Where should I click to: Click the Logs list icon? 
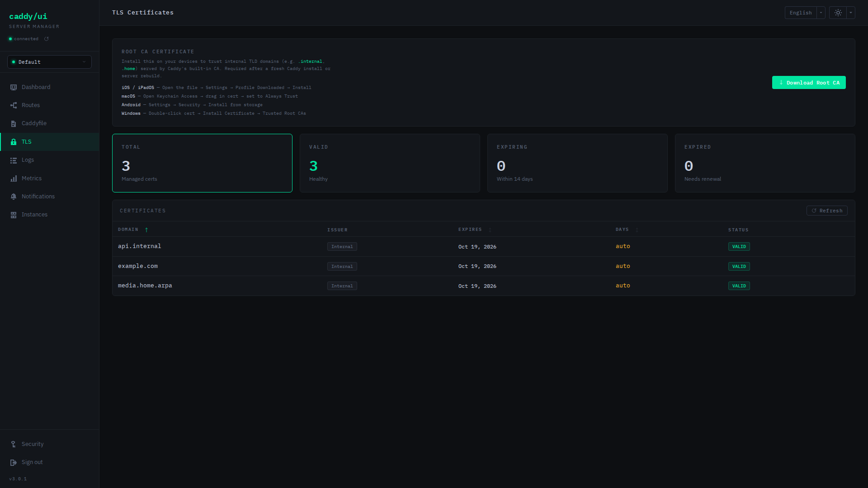click(x=14, y=160)
